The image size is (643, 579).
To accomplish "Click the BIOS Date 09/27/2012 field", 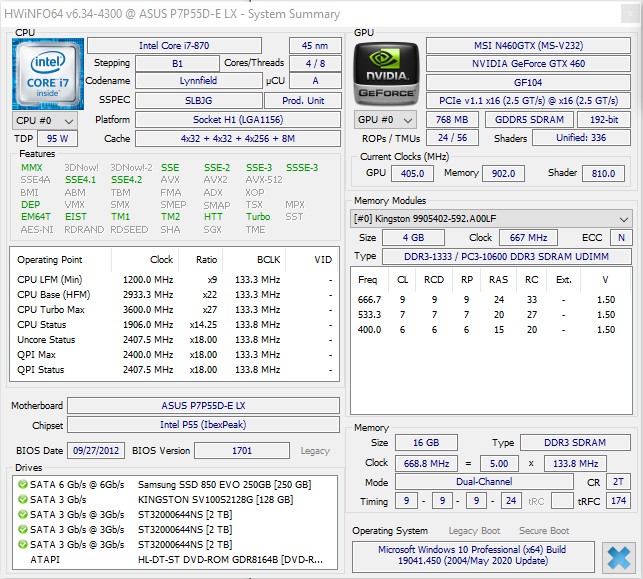I will click(x=96, y=451).
